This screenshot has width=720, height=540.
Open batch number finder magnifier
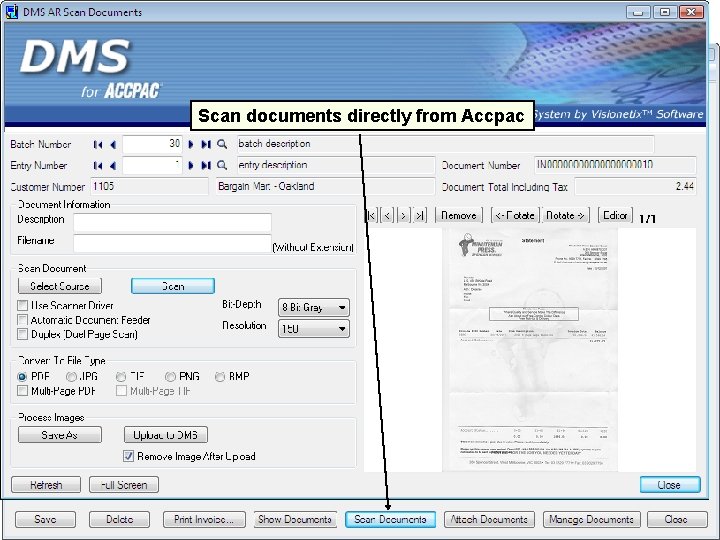222,144
